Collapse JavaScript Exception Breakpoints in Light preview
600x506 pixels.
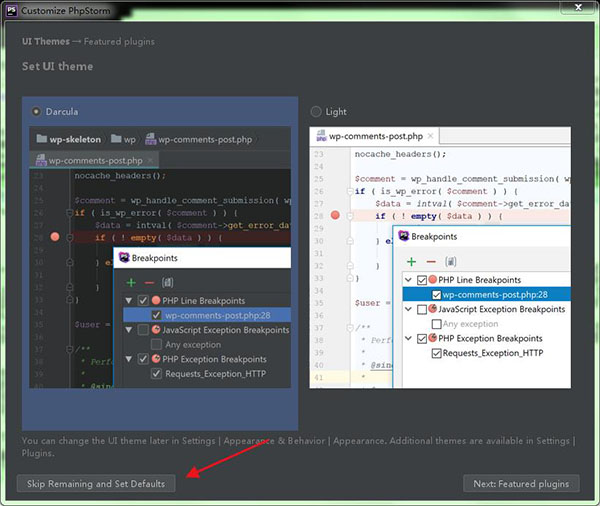[x=408, y=309]
